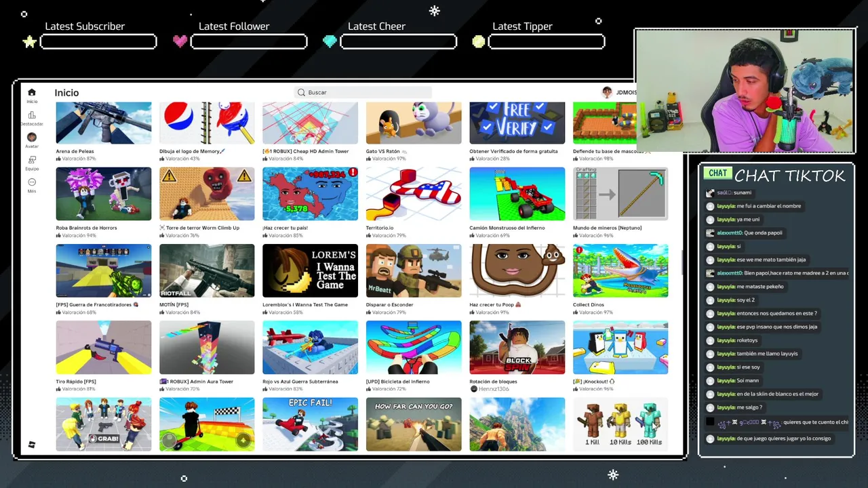Open the Guerra de Francotiradores thumbnail
The width and height of the screenshot is (868, 488).
click(104, 270)
